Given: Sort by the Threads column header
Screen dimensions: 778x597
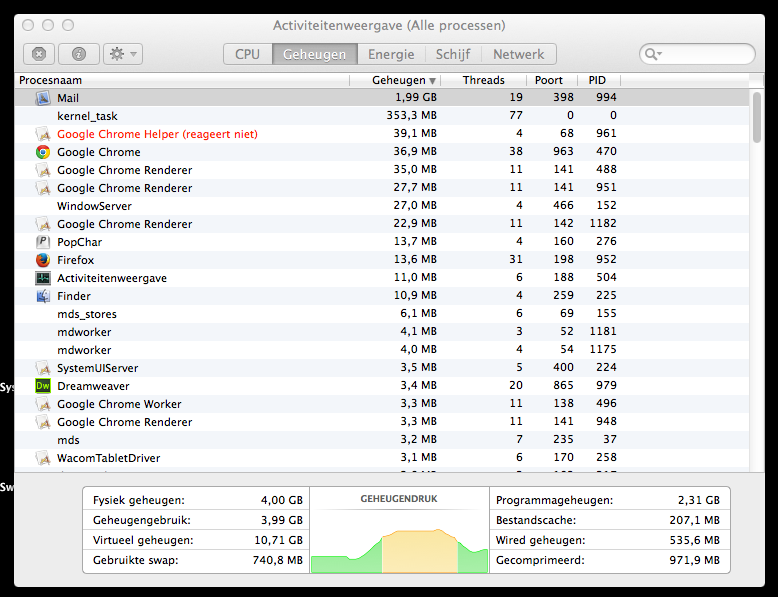Looking at the screenshot, I should 483,80.
